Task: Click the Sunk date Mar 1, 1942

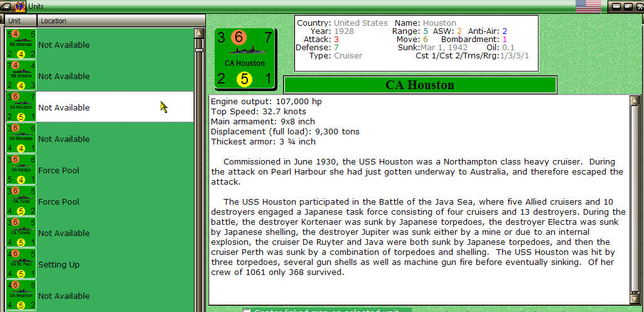Action: coord(444,48)
